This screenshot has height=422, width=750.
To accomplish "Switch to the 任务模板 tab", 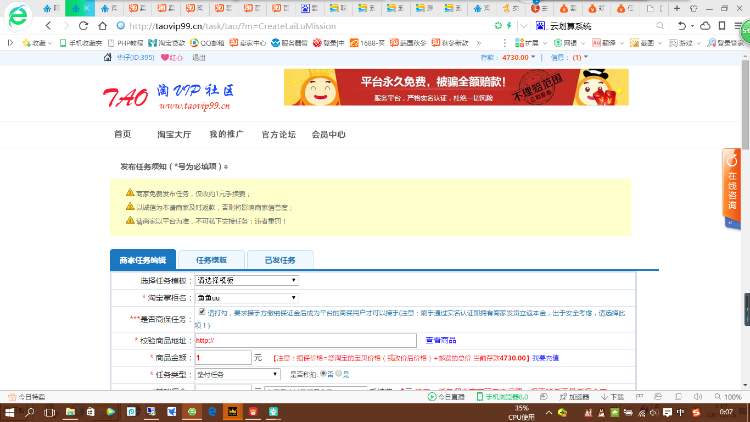I will point(211,260).
